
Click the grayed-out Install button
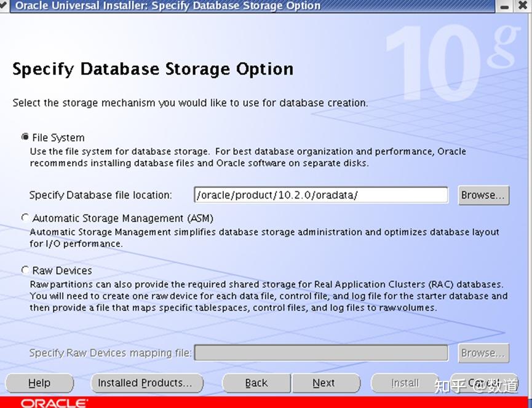point(405,382)
